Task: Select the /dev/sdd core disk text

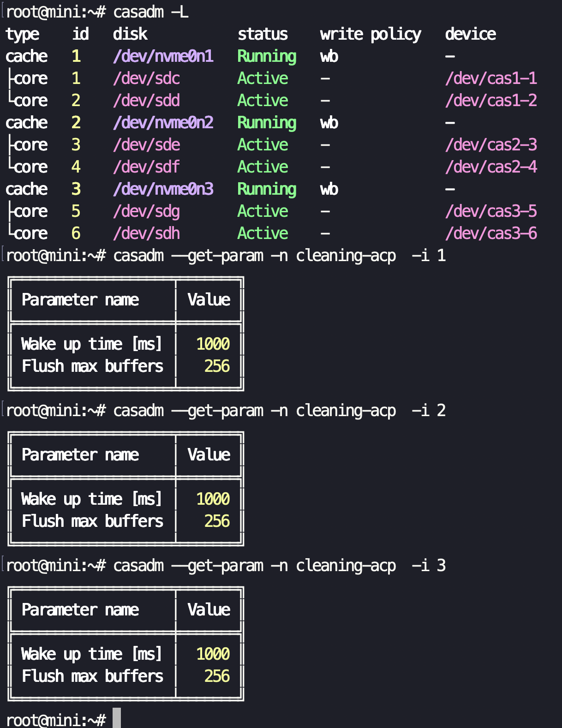Action: pos(147,101)
